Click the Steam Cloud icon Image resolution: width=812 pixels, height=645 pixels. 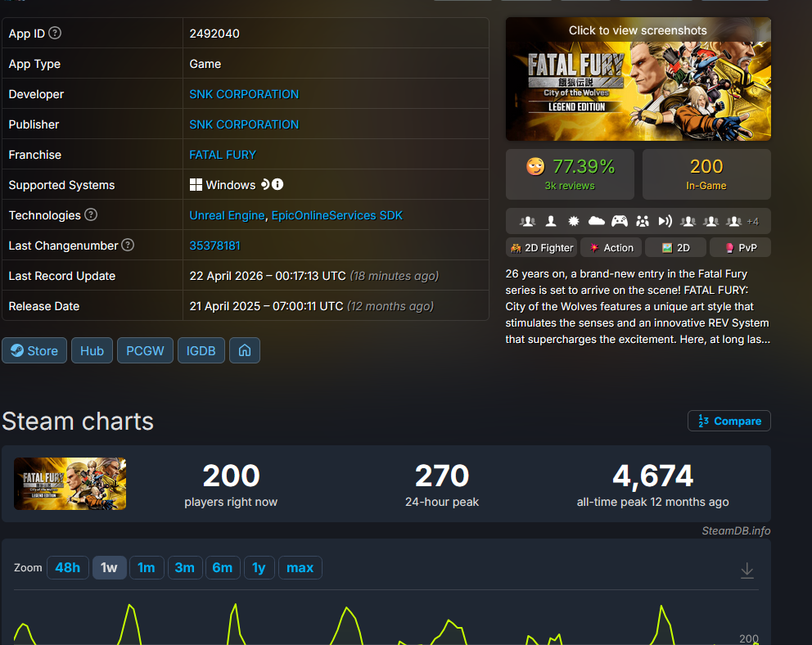[x=596, y=222]
